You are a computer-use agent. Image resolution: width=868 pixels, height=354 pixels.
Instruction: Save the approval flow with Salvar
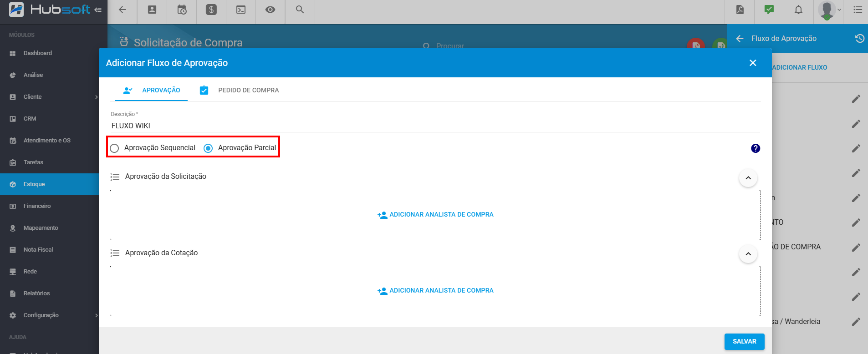pos(744,342)
